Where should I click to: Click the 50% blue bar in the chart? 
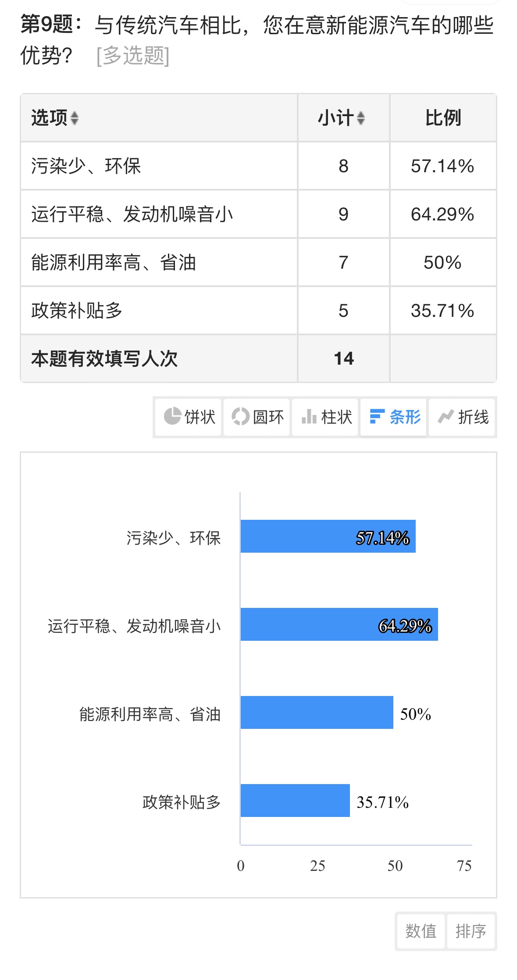317,713
